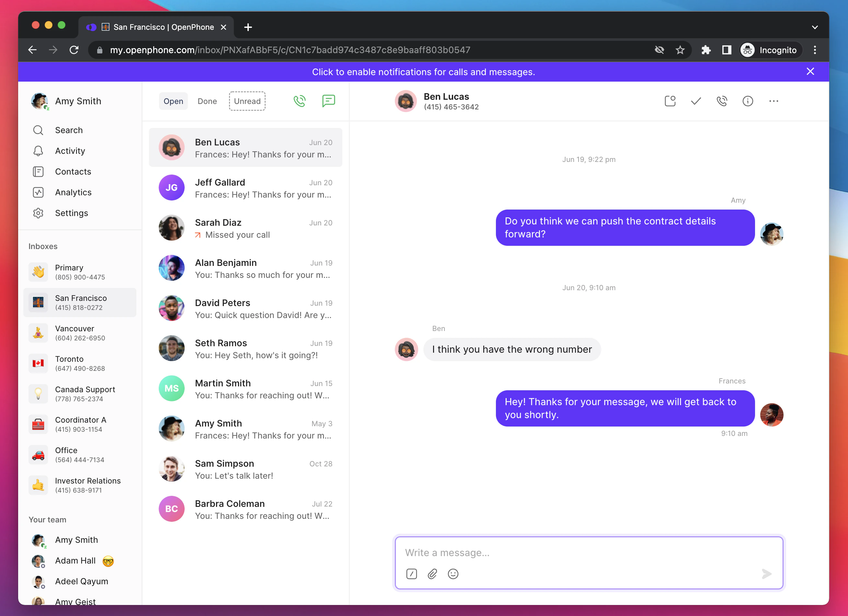Image resolution: width=848 pixels, height=616 pixels.
Task: Open the browser tab search chevron
Action: [815, 27]
